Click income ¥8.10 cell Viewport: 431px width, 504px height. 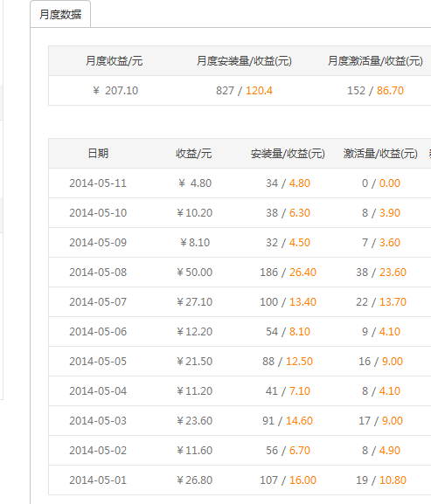point(195,242)
